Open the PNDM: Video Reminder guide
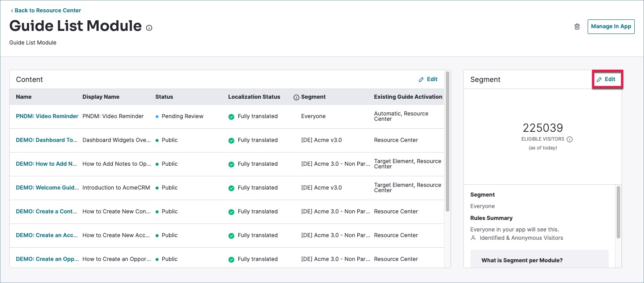The height and width of the screenshot is (283, 644). 47,116
